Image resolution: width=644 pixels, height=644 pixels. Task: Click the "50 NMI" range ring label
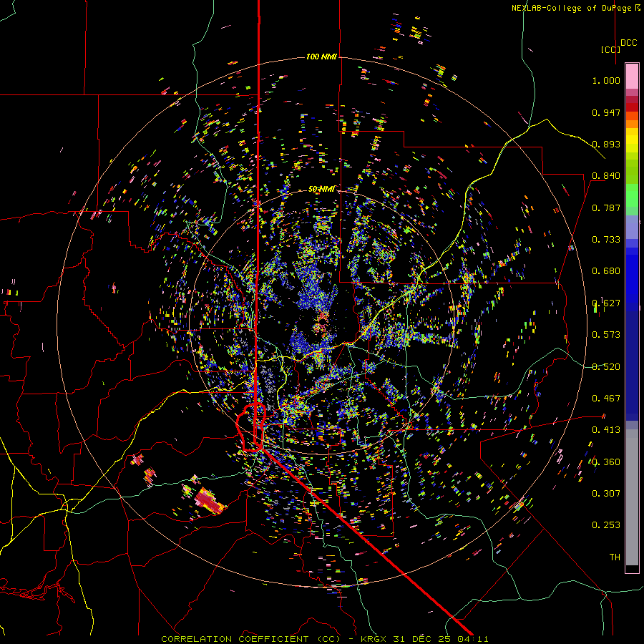[321, 189]
